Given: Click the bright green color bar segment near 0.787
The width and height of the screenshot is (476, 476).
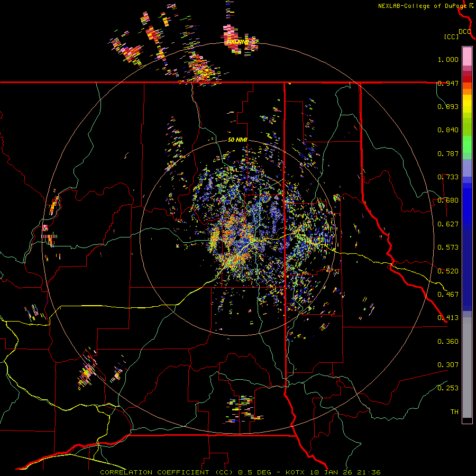Looking at the screenshot, I should [x=467, y=144].
